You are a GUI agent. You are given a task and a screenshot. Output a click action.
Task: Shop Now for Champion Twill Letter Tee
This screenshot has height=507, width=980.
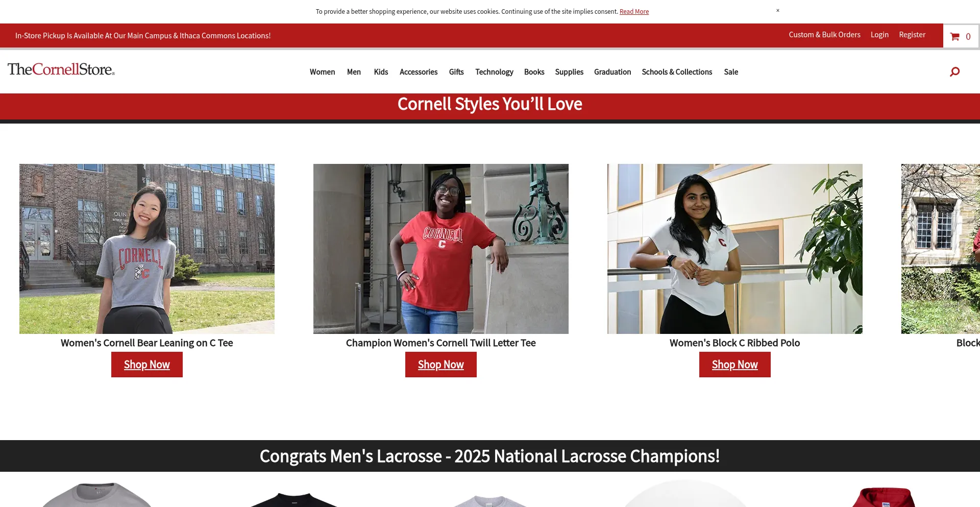tap(441, 365)
